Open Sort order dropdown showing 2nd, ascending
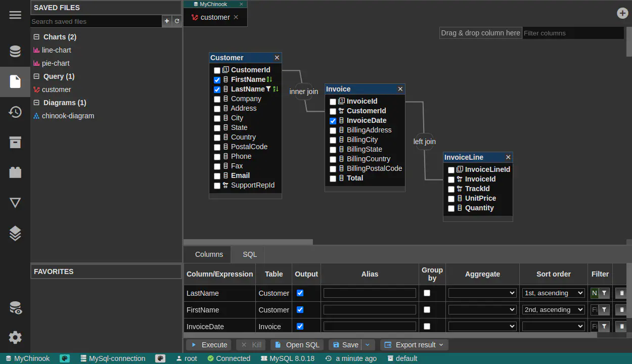 pyautogui.click(x=554, y=310)
